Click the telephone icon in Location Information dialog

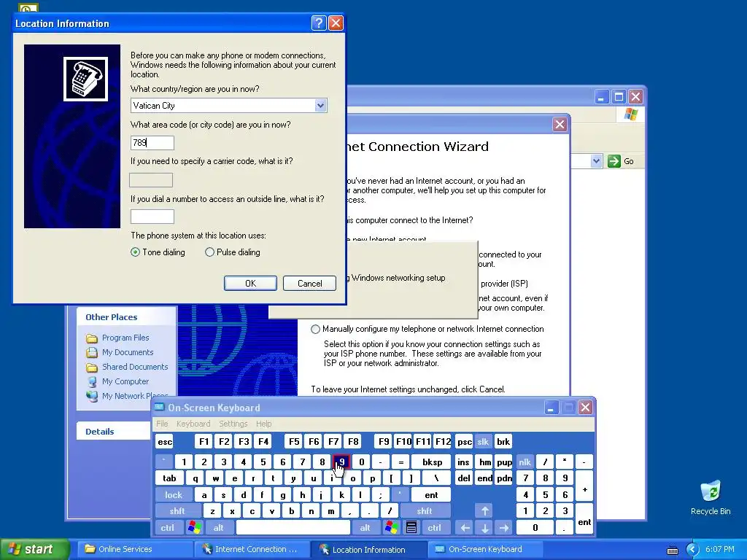86,79
